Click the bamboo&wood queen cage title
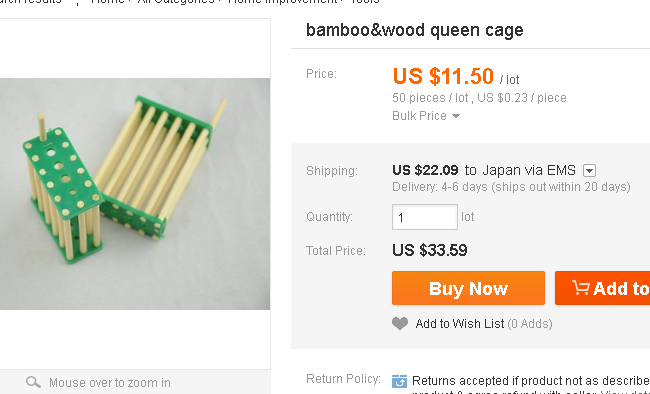650x394 pixels. pos(415,30)
